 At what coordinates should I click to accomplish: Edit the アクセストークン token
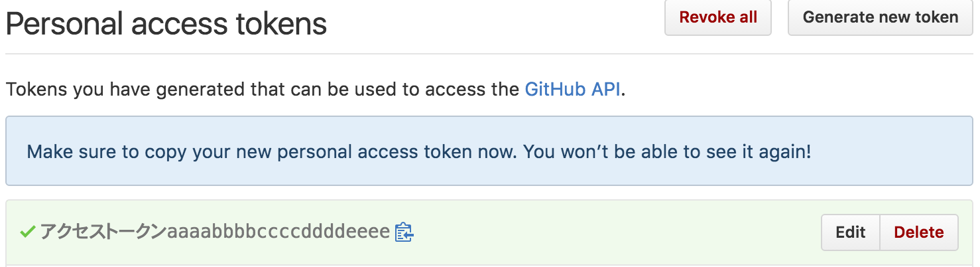click(851, 232)
